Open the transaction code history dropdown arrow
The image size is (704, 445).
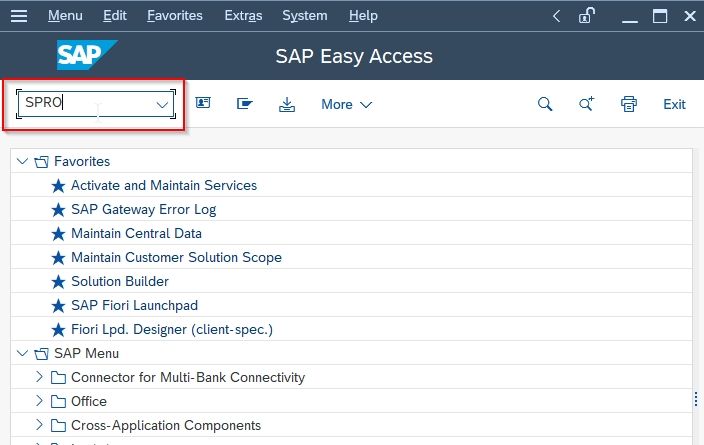coord(162,105)
